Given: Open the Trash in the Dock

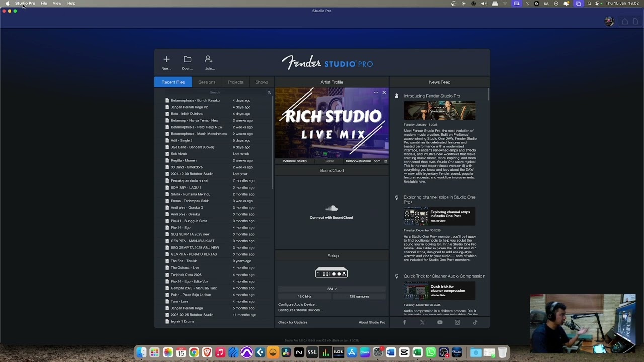Looking at the screenshot, I should (x=502, y=353).
